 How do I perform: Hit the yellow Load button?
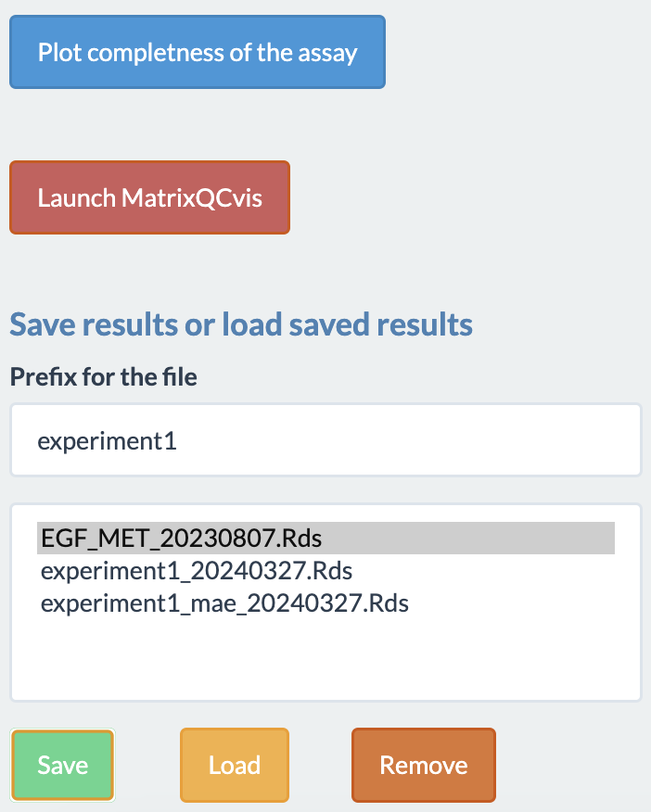tap(235, 765)
